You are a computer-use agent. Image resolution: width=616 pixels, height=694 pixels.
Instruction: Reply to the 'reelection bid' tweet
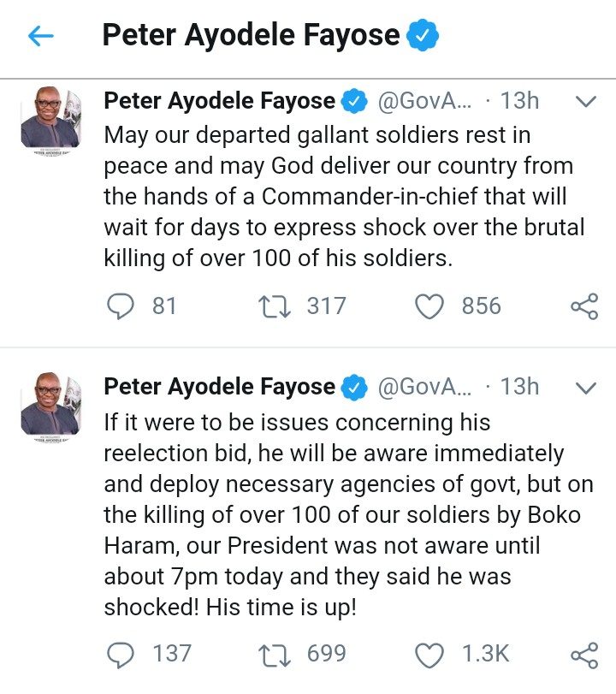[x=124, y=655]
